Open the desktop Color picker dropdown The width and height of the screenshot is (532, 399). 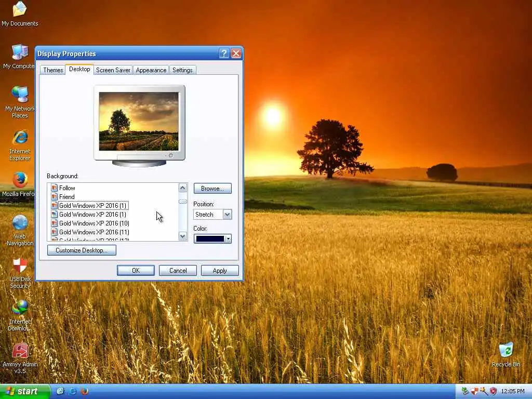pos(212,239)
